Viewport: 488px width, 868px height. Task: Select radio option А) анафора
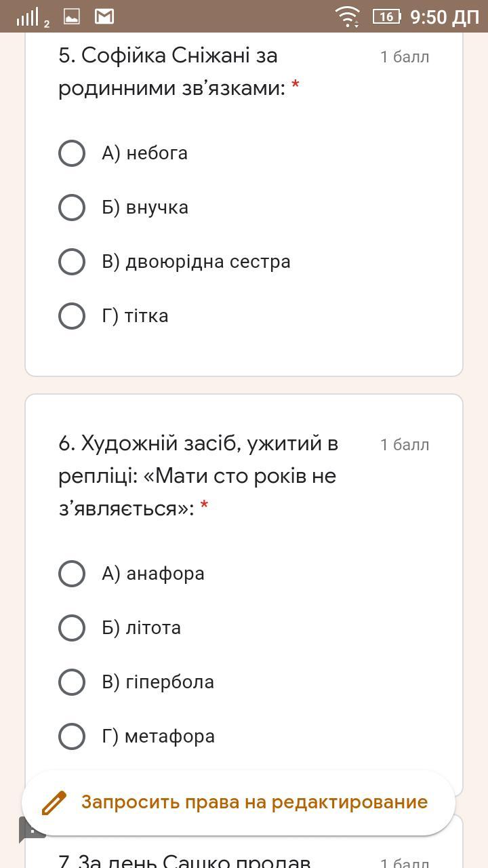click(72, 574)
